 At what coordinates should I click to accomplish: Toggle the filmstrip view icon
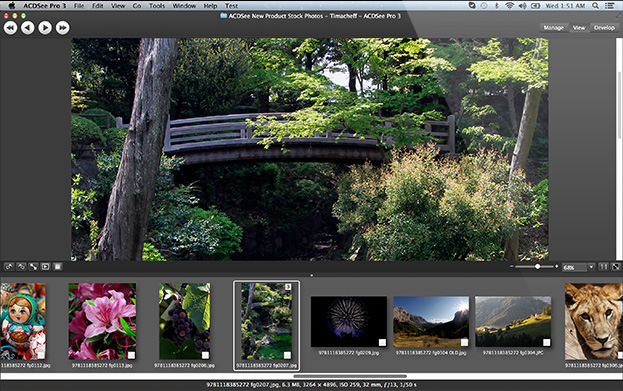pyautogui.click(x=58, y=267)
